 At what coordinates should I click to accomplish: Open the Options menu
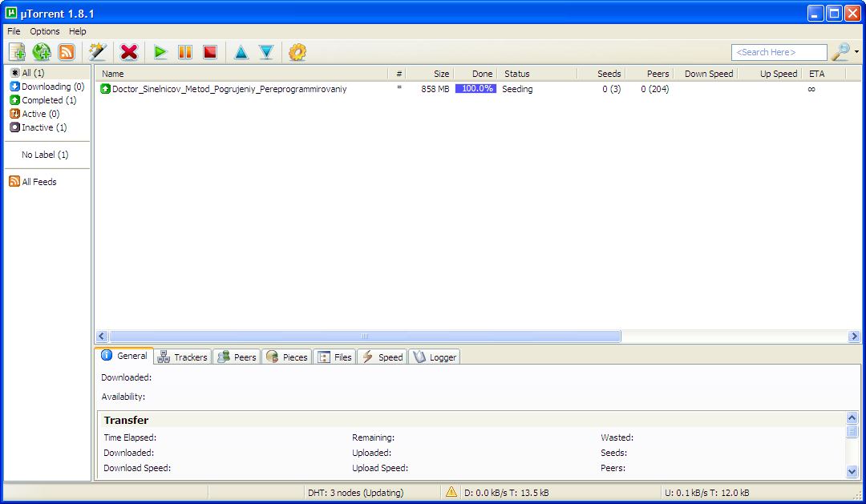click(x=45, y=31)
